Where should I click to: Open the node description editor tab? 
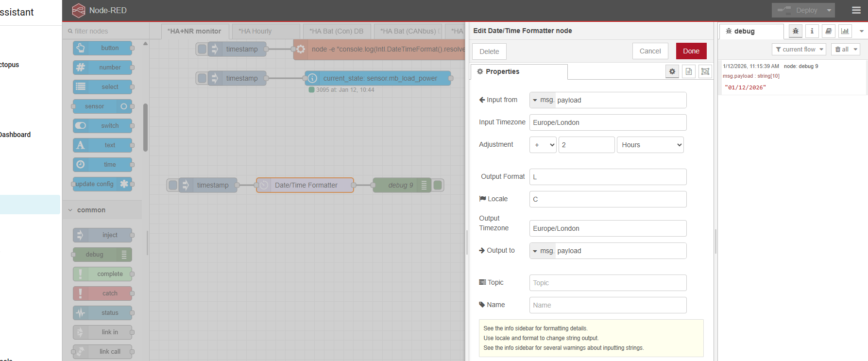click(x=688, y=71)
